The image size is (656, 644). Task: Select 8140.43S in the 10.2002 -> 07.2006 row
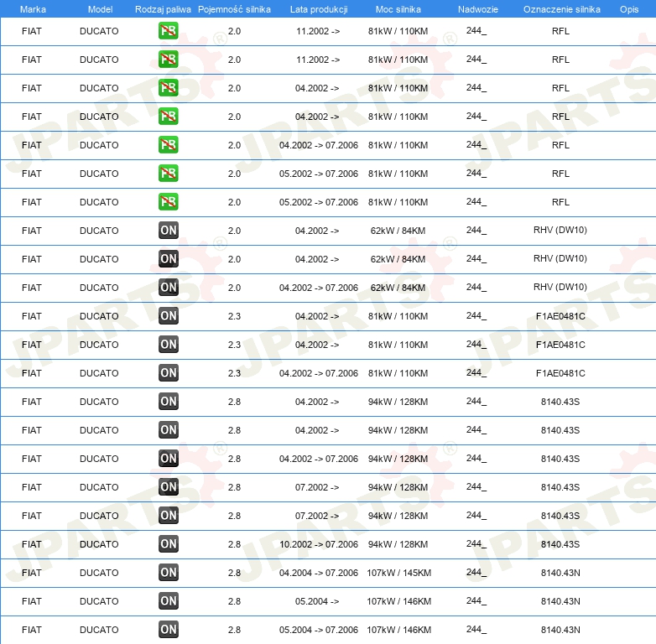pyautogui.click(x=560, y=544)
